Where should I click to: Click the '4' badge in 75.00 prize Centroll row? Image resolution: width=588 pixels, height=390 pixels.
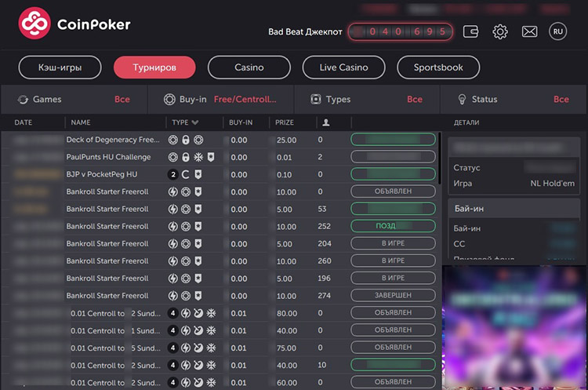173,348
